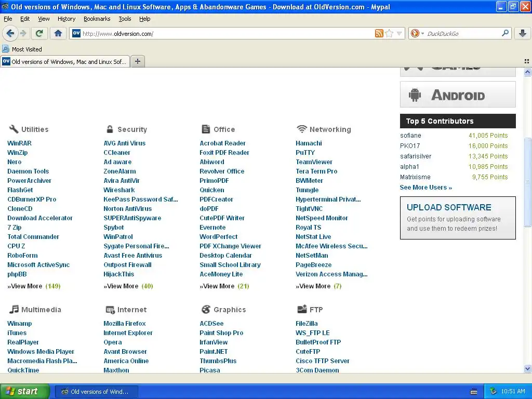Click the Graphics category icon
The image size is (532, 399).
(x=206, y=309)
